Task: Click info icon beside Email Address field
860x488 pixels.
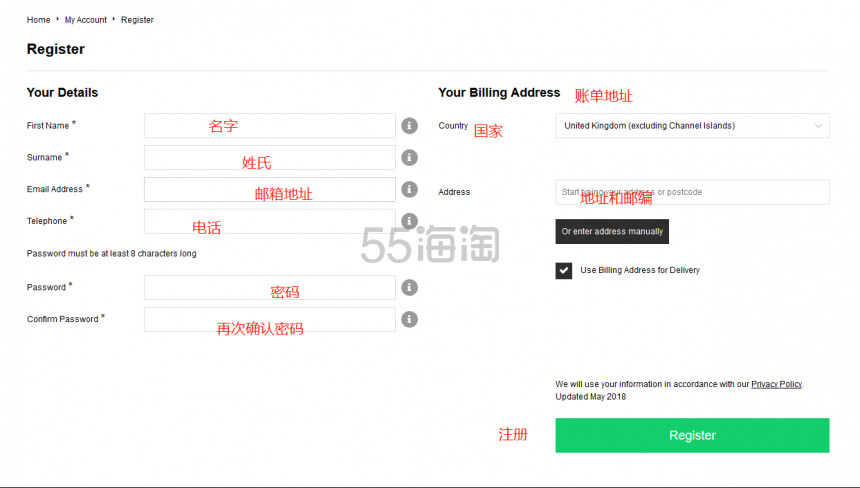Action: (x=409, y=189)
